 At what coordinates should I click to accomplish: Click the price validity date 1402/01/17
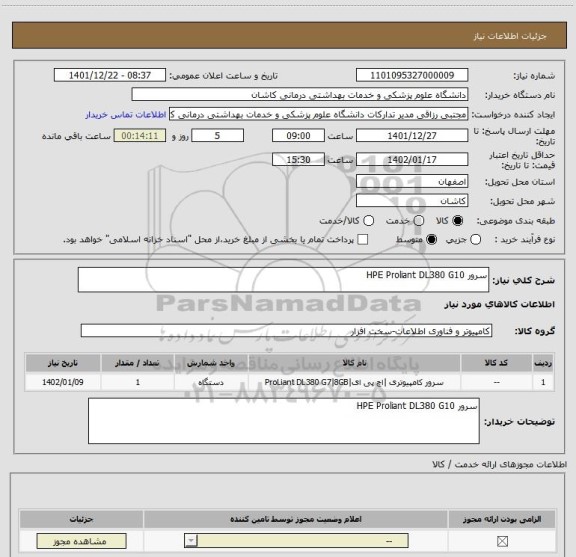point(412,160)
